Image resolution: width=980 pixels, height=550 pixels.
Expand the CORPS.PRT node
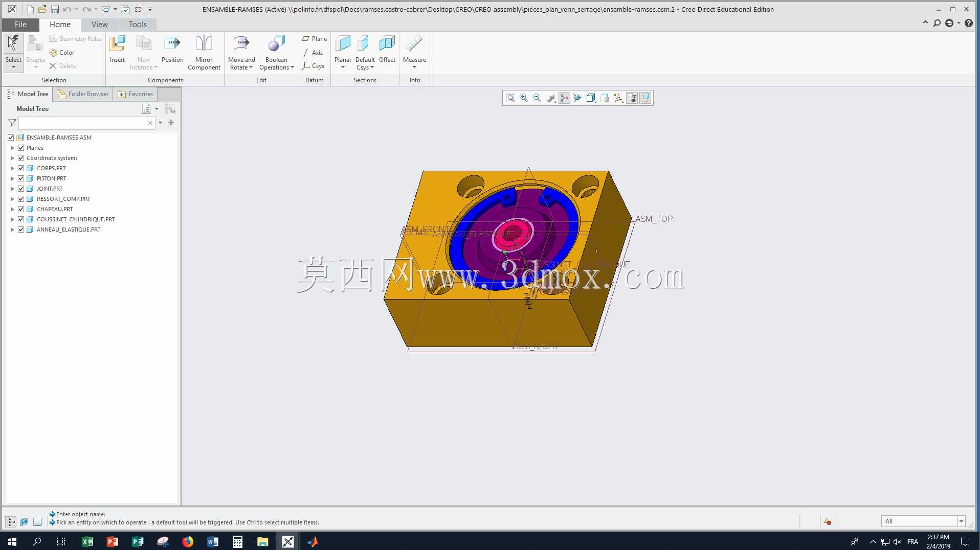point(12,168)
